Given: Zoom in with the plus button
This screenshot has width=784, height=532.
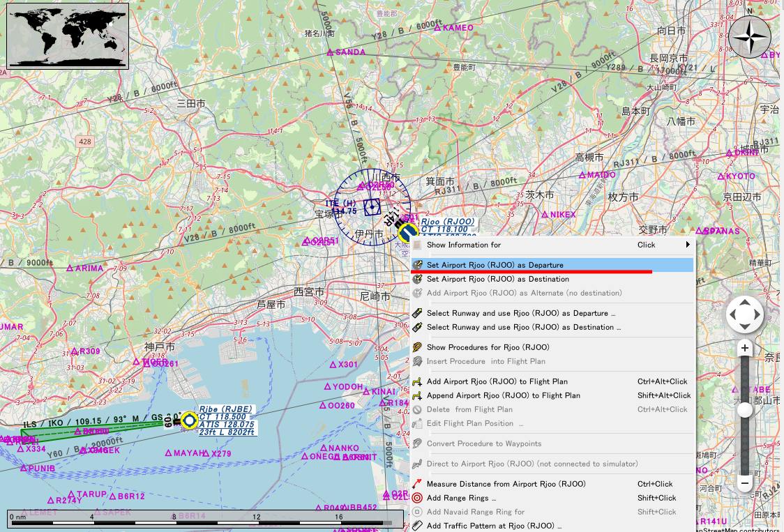Looking at the screenshot, I should click(745, 348).
